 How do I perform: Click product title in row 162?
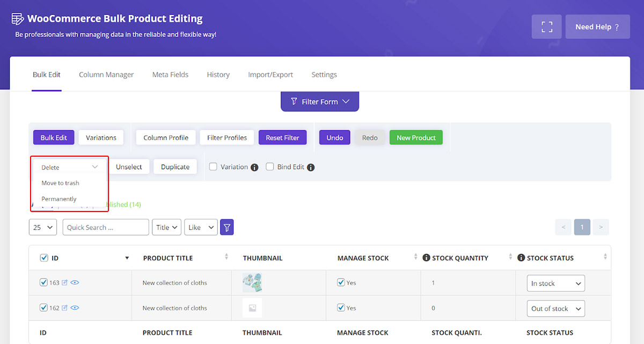pos(175,308)
